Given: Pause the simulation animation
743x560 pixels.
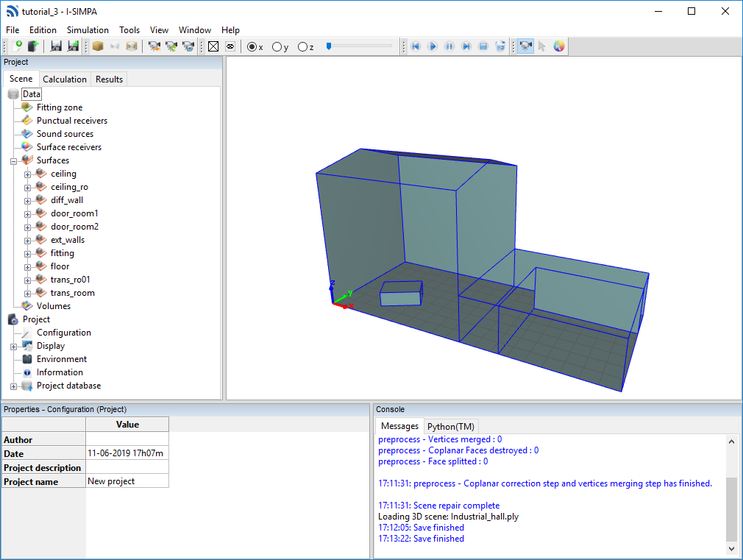Looking at the screenshot, I should point(449,46).
